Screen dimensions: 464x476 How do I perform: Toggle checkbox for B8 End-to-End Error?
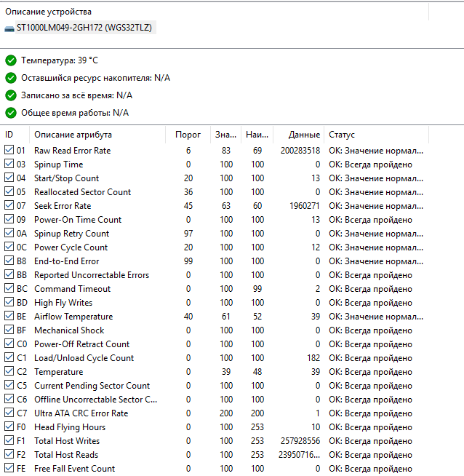9,260
